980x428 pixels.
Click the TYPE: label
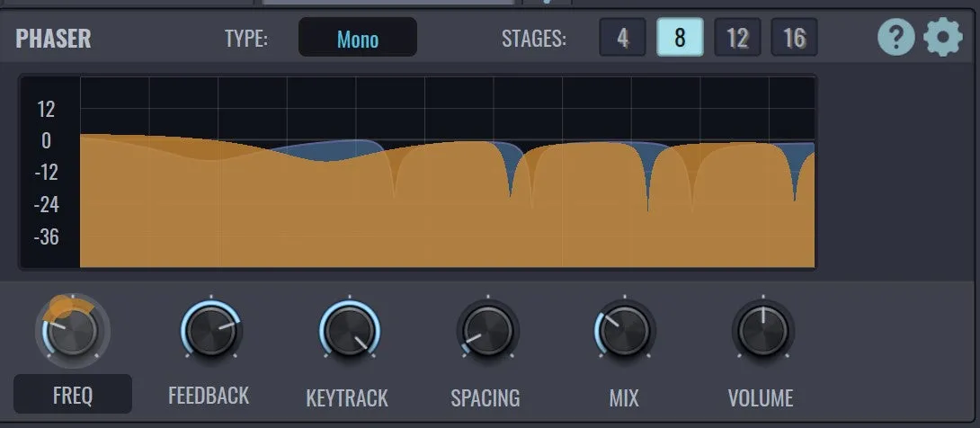(246, 39)
